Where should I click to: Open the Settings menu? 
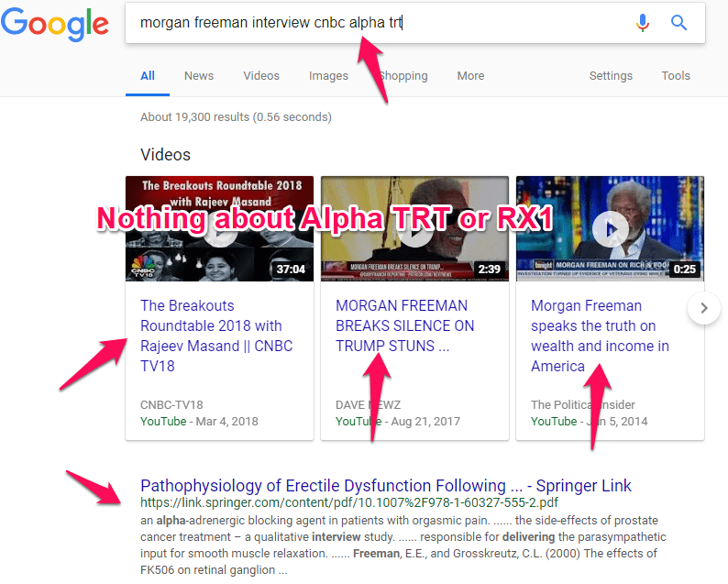point(611,76)
